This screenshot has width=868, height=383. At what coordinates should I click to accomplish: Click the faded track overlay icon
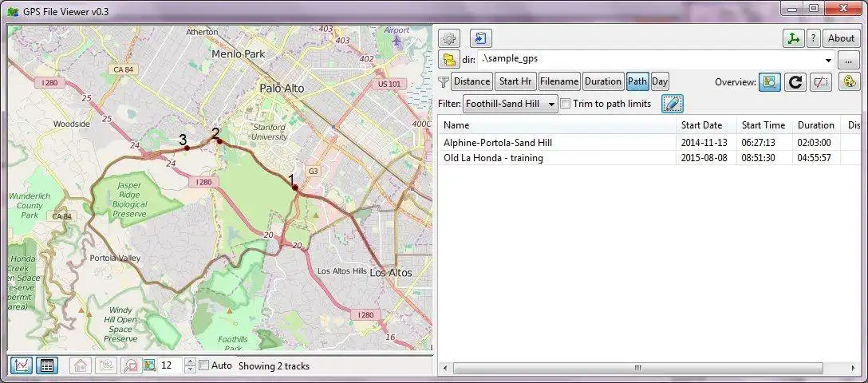pyautogui.click(x=106, y=365)
